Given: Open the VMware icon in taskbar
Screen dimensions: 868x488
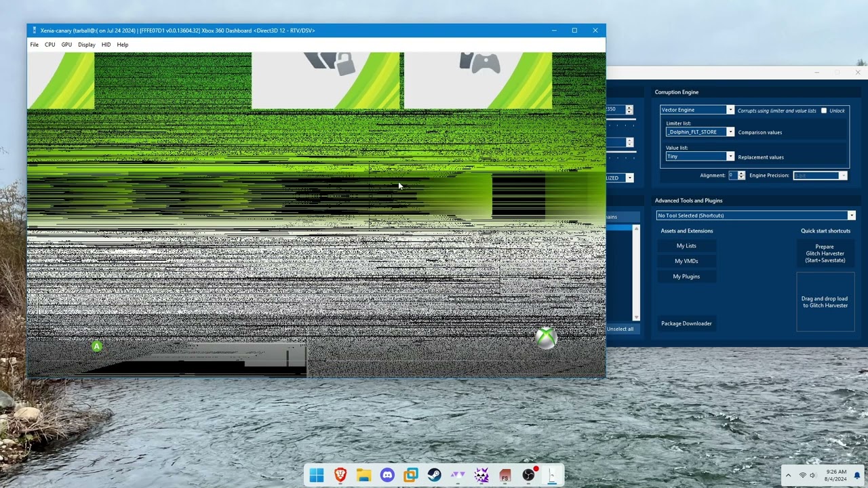Looking at the screenshot, I should click(411, 475).
